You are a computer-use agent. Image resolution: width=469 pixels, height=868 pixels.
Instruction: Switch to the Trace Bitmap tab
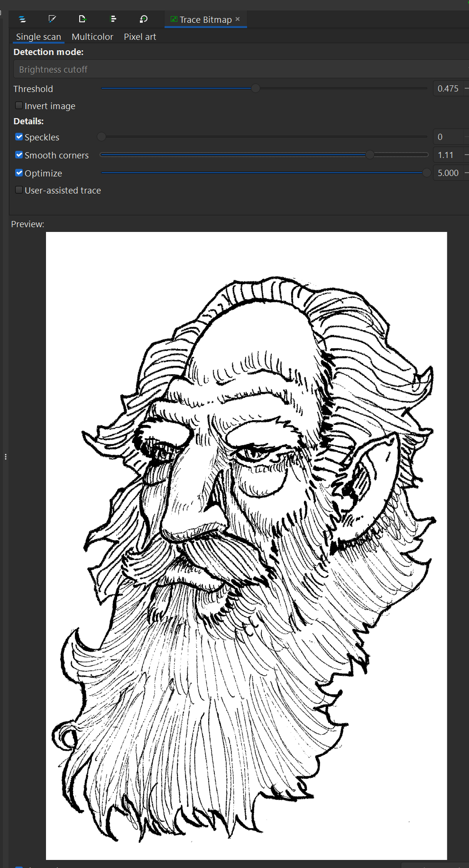click(x=206, y=19)
